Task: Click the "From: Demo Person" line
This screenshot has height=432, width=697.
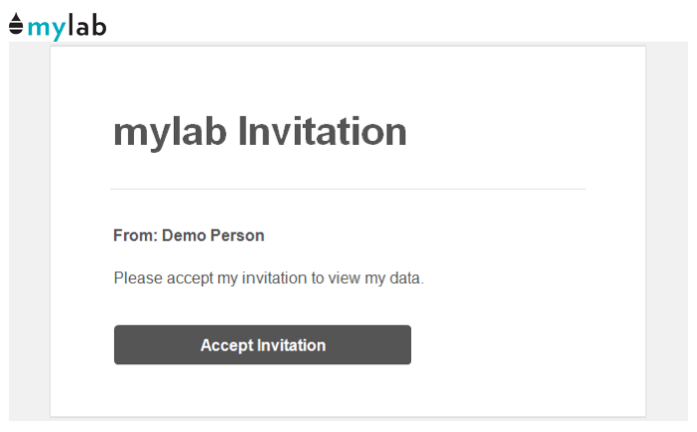Action: [189, 236]
